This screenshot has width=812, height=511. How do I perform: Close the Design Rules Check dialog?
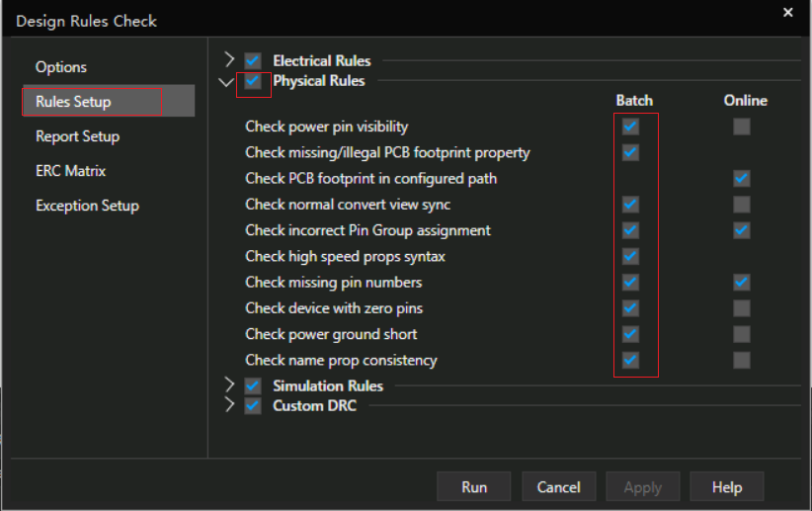(787, 12)
